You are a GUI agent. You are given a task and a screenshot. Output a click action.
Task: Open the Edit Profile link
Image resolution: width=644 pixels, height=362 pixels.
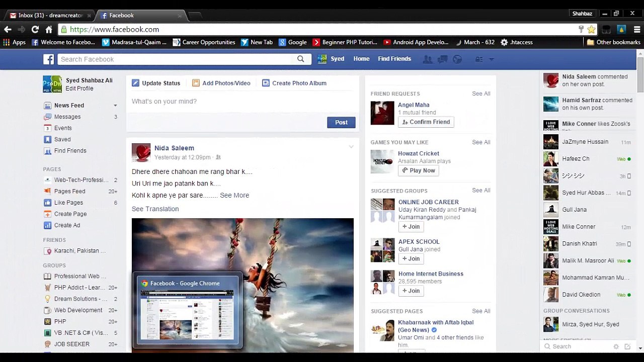pyautogui.click(x=79, y=88)
